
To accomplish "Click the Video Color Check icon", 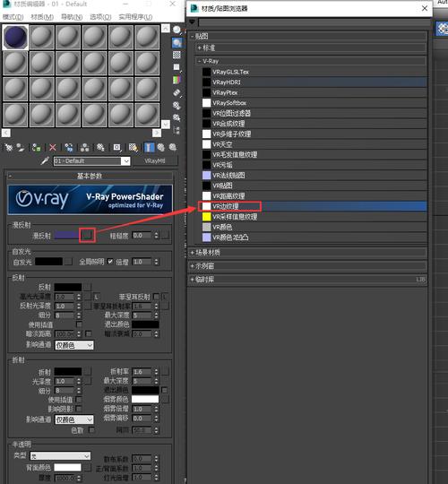I will (177, 80).
